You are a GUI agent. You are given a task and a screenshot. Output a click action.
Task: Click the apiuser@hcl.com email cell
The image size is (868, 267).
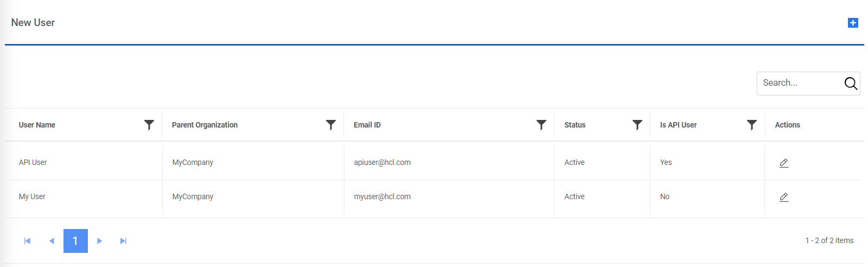coord(382,162)
